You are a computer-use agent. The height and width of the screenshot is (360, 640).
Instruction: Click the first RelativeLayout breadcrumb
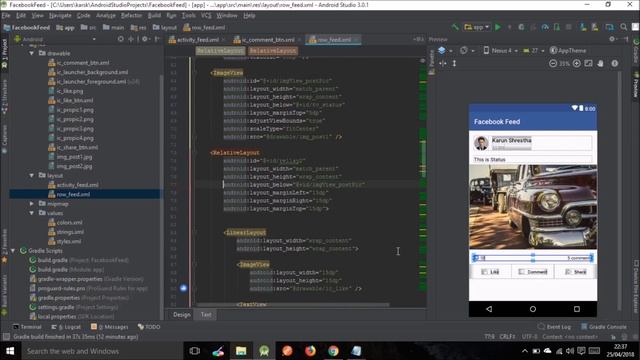pyautogui.click(x=220, y=51)
